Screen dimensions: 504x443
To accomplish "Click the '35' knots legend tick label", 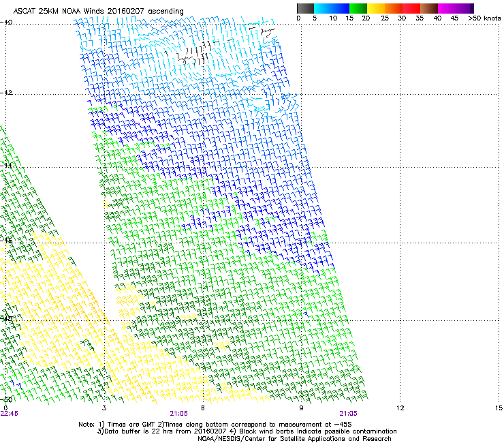I will point(420,18).
